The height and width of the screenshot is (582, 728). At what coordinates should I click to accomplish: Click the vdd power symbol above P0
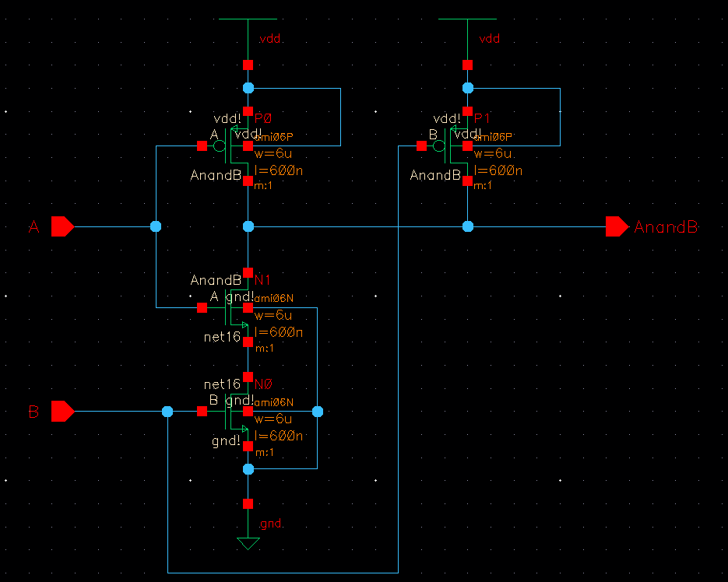[x=248, y=19]
